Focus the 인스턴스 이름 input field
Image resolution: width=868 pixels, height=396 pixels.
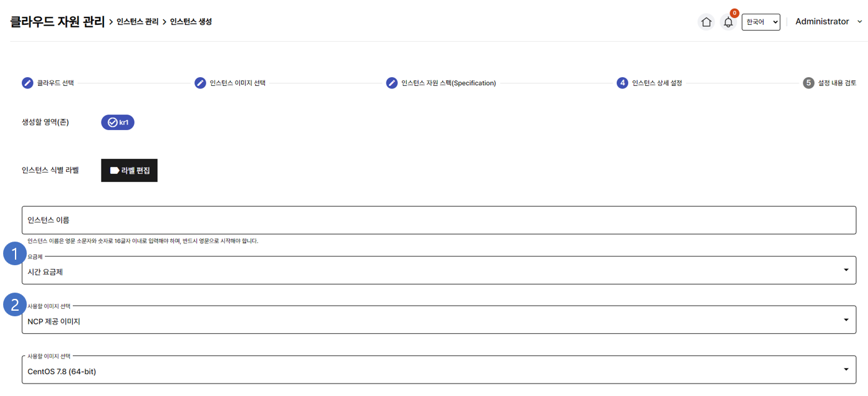(439, 220)
